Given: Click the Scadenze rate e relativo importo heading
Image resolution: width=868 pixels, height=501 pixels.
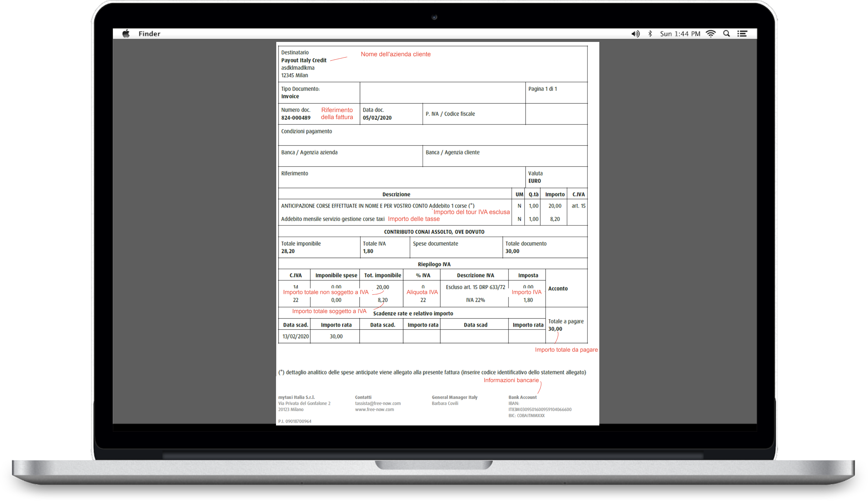Looking at the screenshot, I should coord(413,313).
